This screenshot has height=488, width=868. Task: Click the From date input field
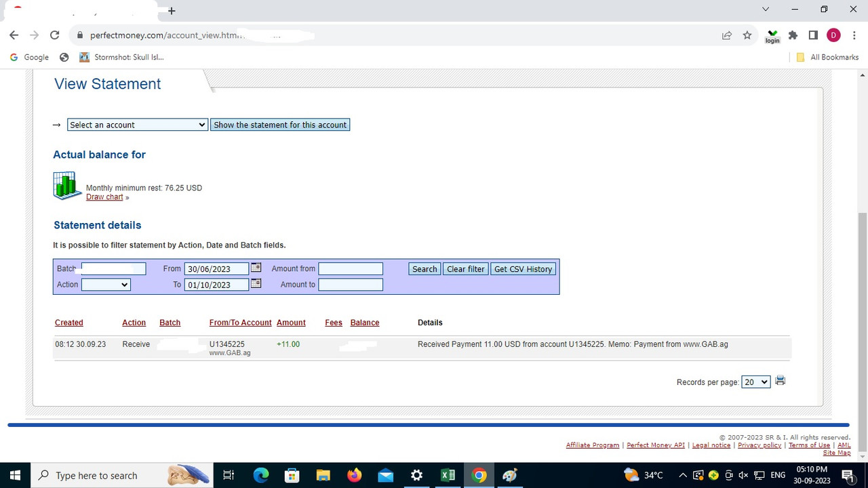point(216,269)
